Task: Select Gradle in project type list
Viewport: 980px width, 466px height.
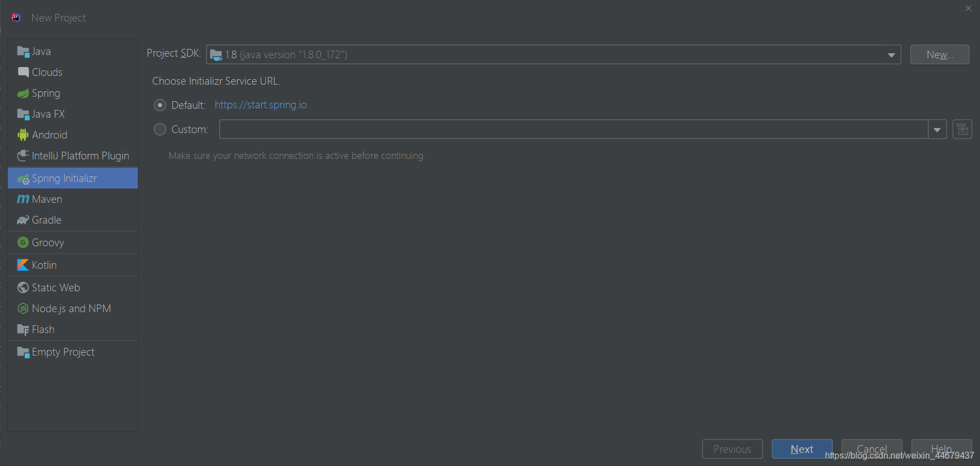Action: (x=73, y=220)
